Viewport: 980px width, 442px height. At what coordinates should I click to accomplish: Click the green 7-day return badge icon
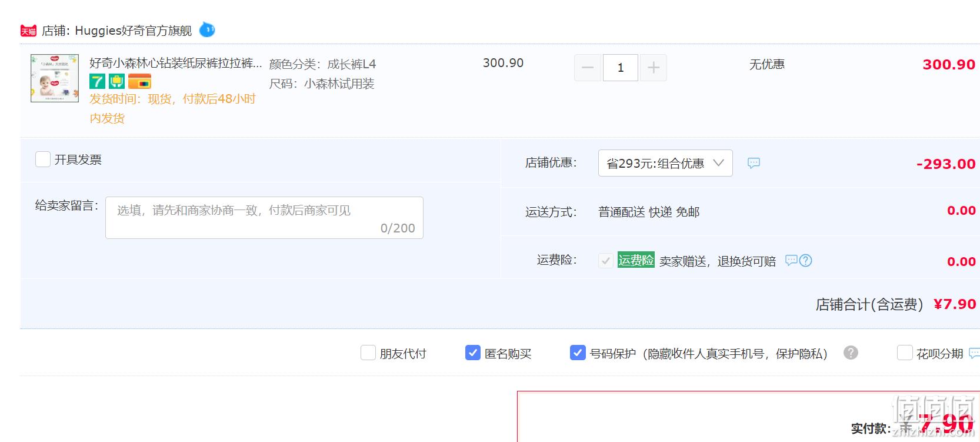click(x=97, y=81)
